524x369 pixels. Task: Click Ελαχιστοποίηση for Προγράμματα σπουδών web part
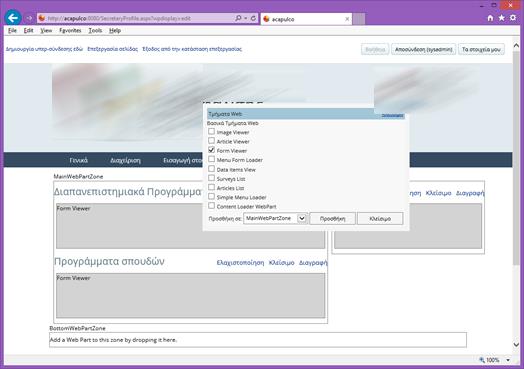coord(240,263)
